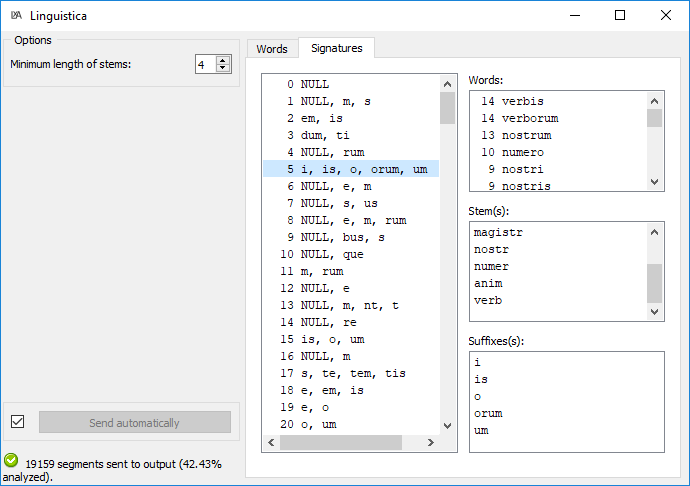This screenshot has height=486, width=690.
Task: Click signature list scroll down arrow
Action: (x=448, y=426)
